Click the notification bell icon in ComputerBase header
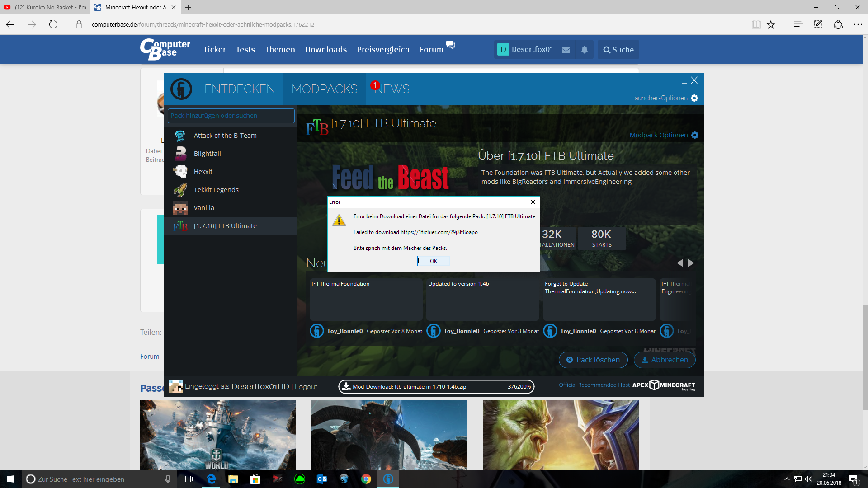The width and height of the screenshot is (868, 488). pos(585,50)
